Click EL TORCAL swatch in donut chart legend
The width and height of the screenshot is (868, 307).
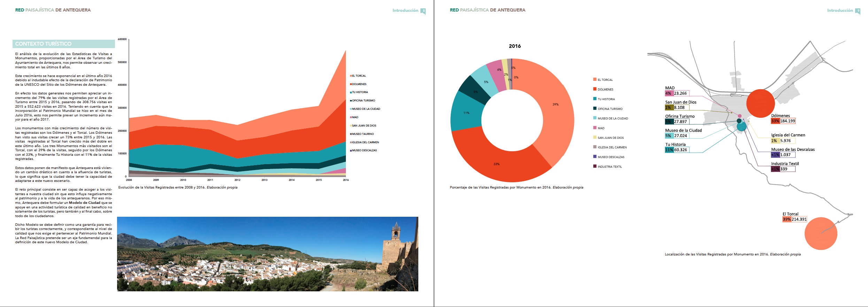click(595, 80)
